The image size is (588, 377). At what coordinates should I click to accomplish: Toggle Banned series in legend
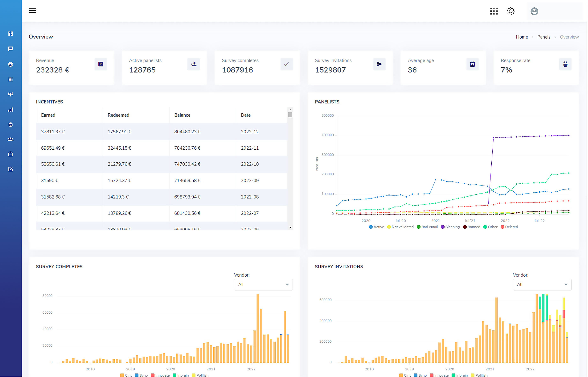tap(472, 227)
